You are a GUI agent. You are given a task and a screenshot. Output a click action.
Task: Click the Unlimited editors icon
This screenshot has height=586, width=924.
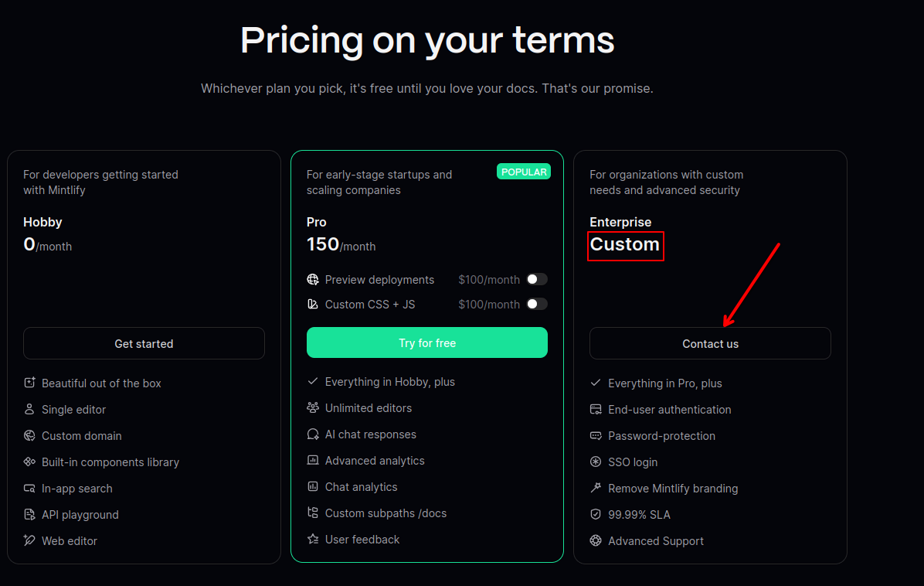pyautogui.click(x=313, y=407)
